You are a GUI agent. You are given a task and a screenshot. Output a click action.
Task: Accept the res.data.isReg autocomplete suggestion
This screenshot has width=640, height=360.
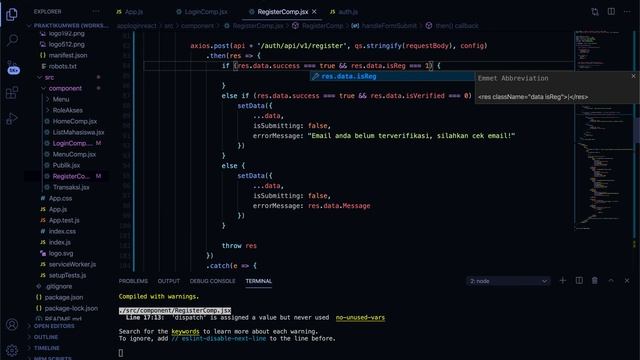392,76
